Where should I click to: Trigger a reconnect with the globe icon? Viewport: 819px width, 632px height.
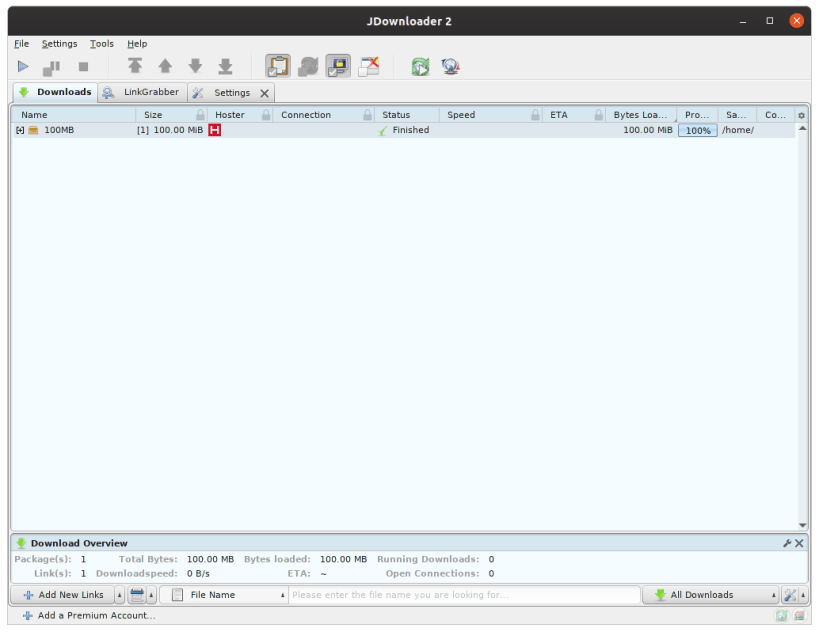(450, 66)
